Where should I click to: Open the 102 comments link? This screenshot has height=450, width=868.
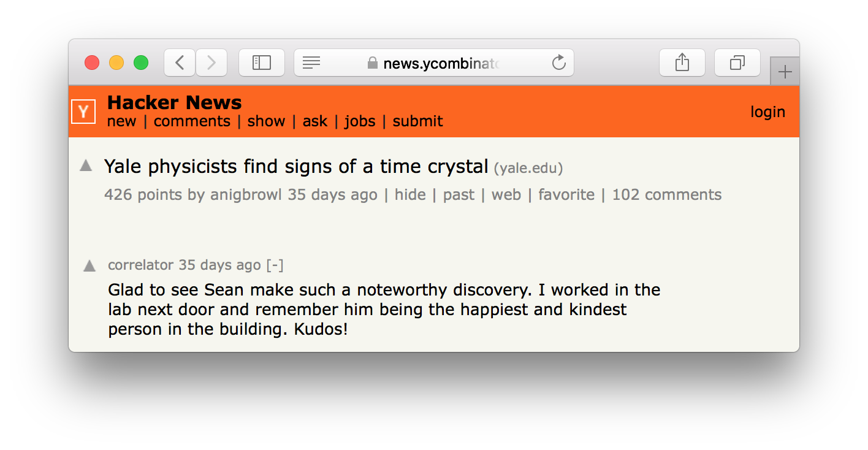click(666, 195)
